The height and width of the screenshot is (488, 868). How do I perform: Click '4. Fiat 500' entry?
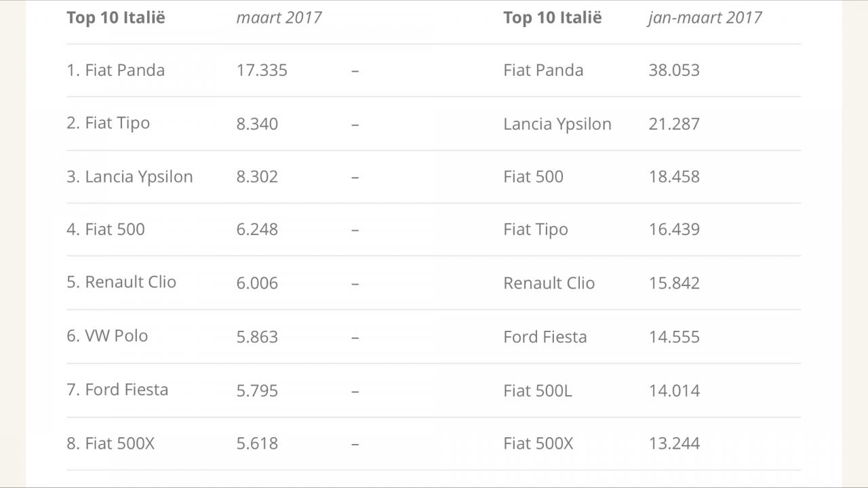tap(106, 229)
